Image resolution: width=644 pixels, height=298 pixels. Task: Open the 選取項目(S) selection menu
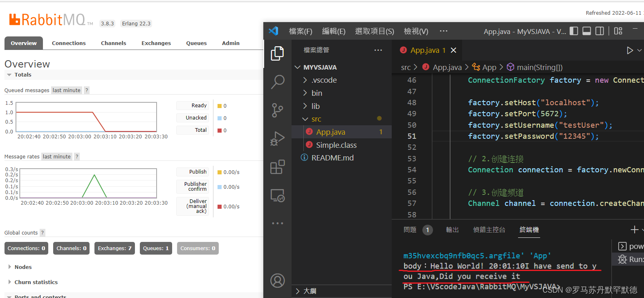375,31
